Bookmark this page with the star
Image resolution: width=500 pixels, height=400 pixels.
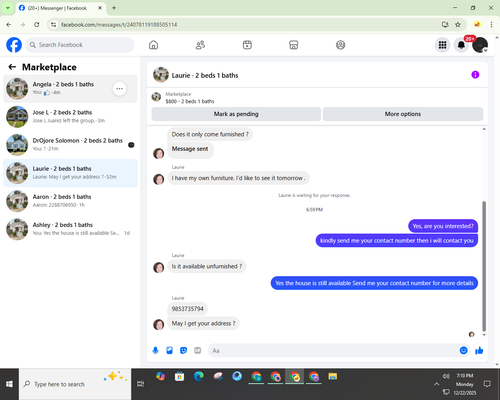click(458, 24)
